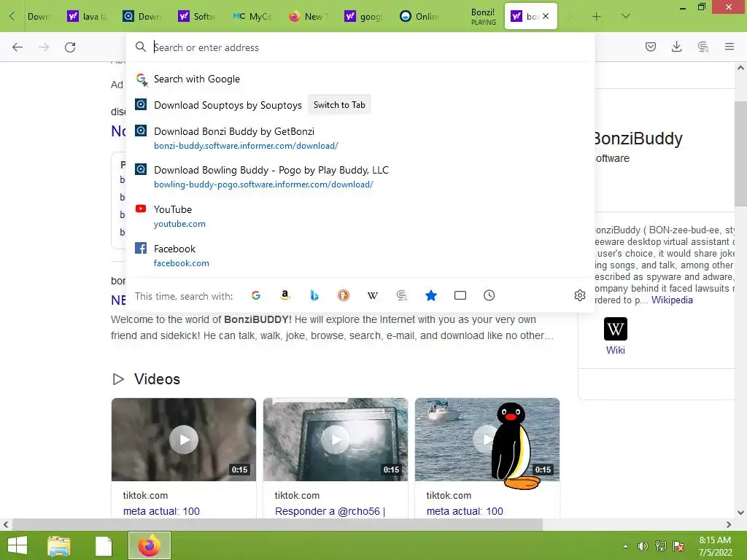
Task: Open the network tray icon
Action: [661, 546]
